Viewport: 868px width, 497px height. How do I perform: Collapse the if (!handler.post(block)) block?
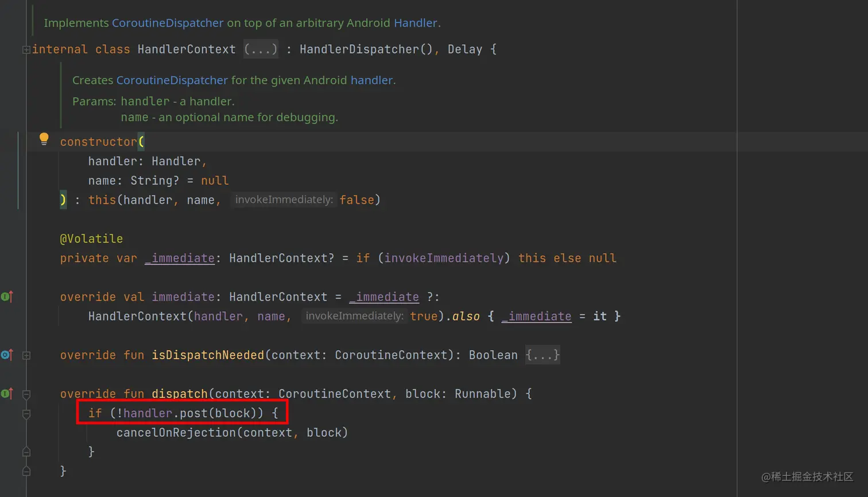coord(26,414)
